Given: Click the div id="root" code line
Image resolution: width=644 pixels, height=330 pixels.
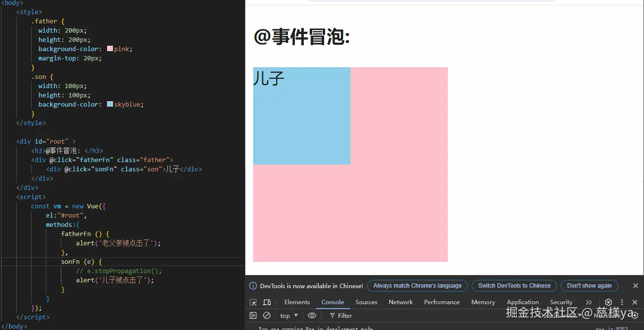Looking at the screenshot, I should (46, 141).
